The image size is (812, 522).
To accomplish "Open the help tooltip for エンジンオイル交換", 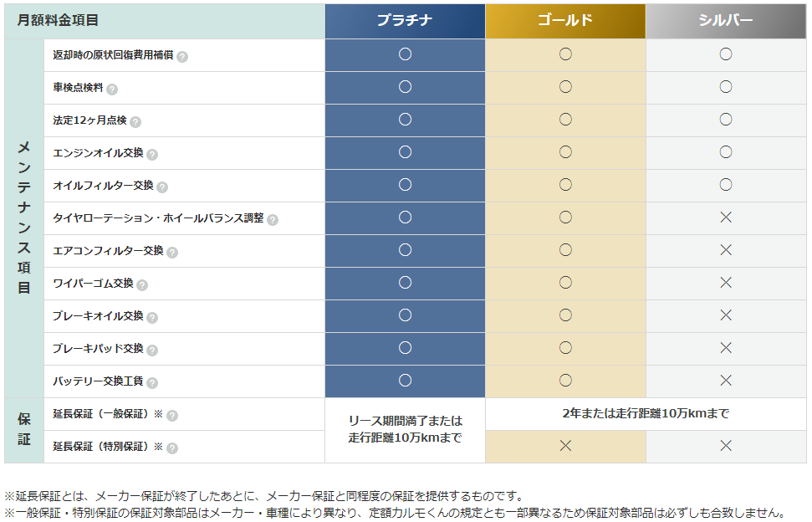I will [152, 154].
